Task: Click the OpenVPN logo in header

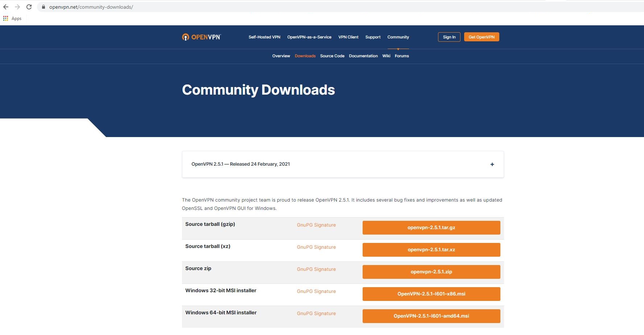Action: click(x=201, y=37)
